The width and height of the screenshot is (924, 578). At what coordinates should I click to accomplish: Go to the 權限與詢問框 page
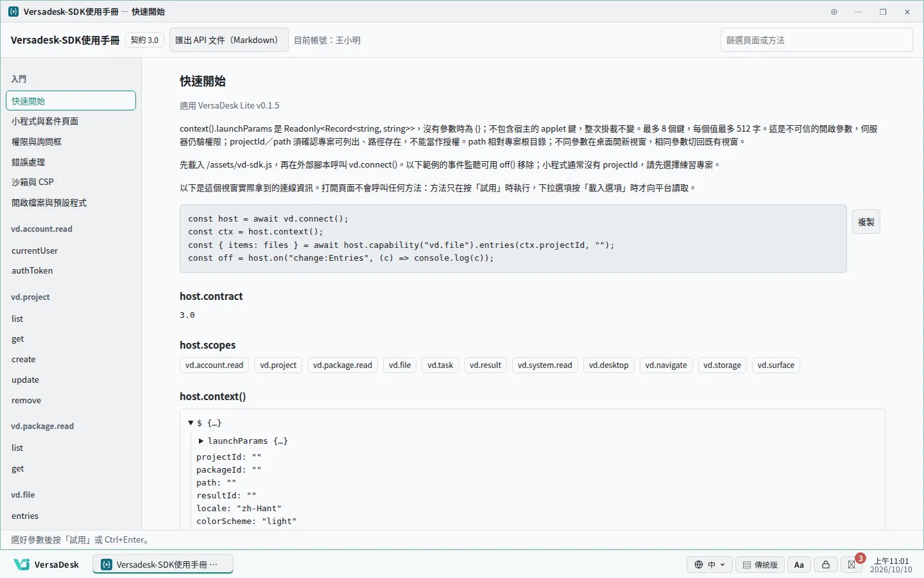click(x=71, y=142)
